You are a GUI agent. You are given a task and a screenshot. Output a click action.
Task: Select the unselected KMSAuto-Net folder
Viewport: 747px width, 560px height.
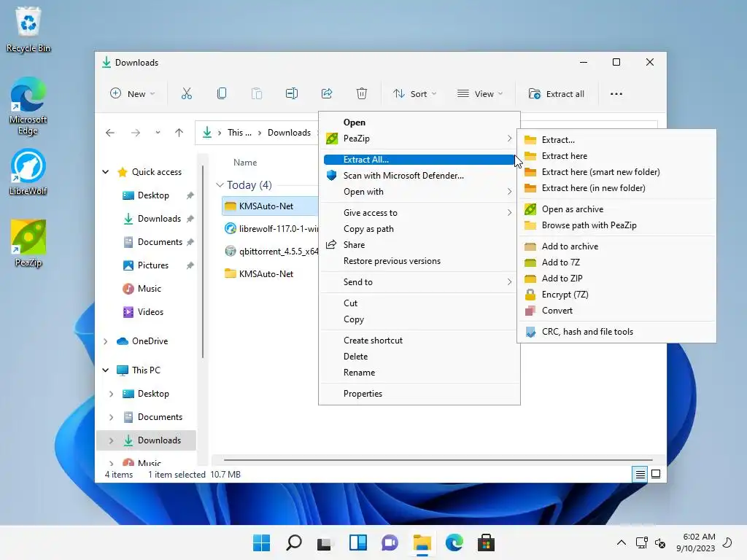260,274
